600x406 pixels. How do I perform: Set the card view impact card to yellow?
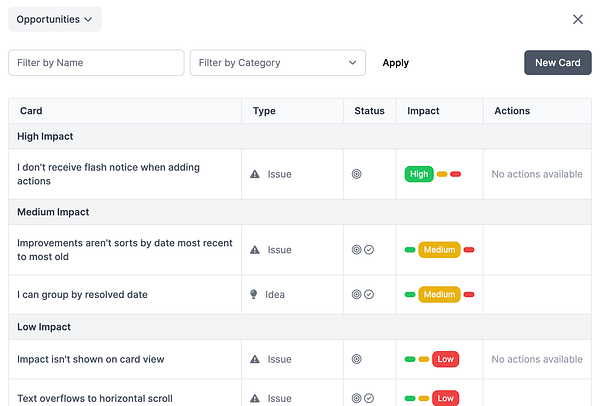pos(423,359)
